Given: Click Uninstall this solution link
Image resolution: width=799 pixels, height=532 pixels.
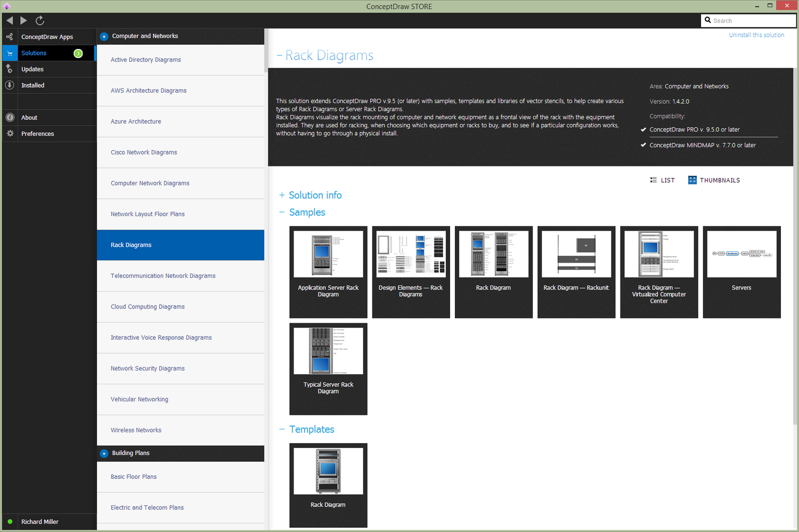Looking at the screenshot, I should tap(756, 35).
